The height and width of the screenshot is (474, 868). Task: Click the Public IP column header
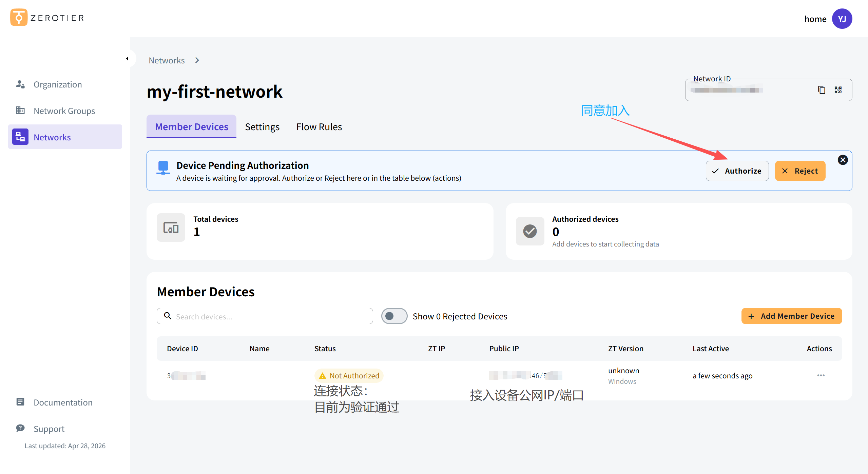coord(504,349)
